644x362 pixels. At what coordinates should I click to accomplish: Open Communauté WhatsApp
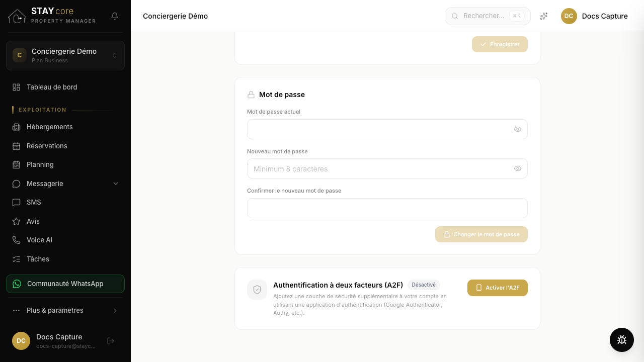[x=65, y=284]
